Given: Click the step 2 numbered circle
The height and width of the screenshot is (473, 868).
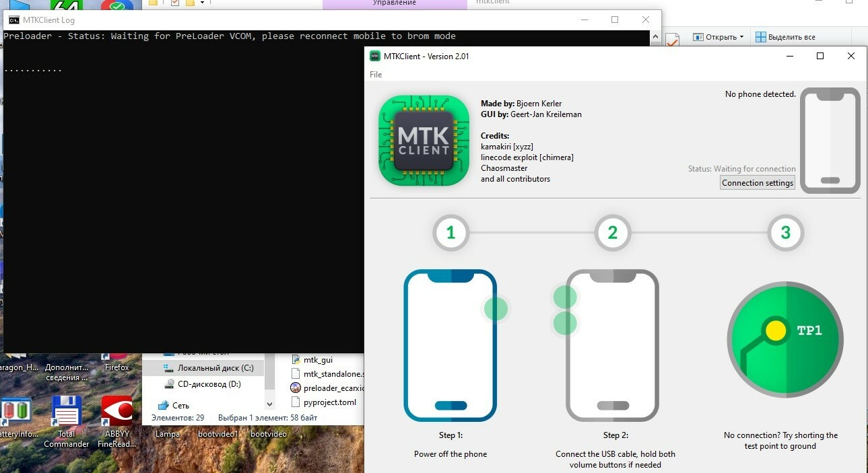Looking at the screenshot, I should [x=612, y=233].
